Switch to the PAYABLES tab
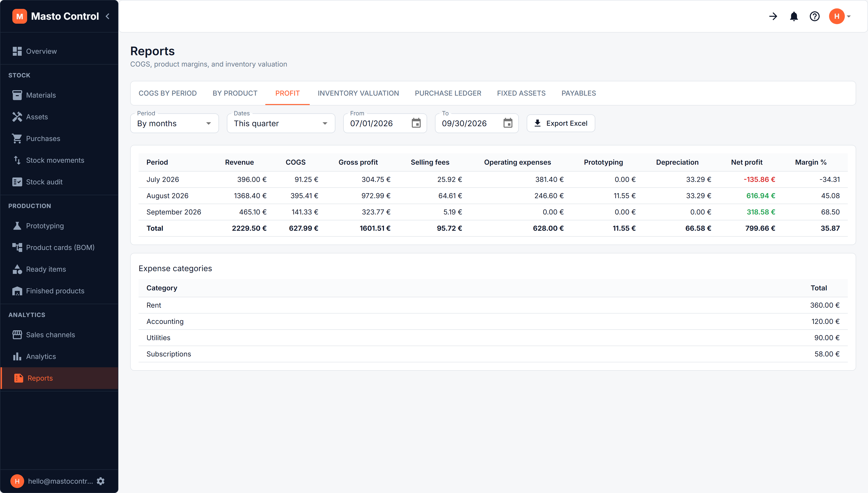This screenshot has width=868, height=493. coord(579,93)
